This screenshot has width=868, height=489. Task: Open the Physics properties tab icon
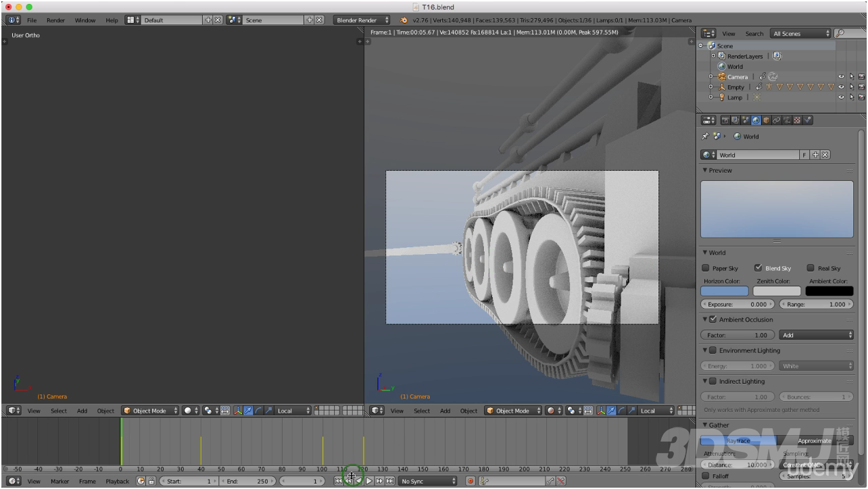(x=808, y=120)
